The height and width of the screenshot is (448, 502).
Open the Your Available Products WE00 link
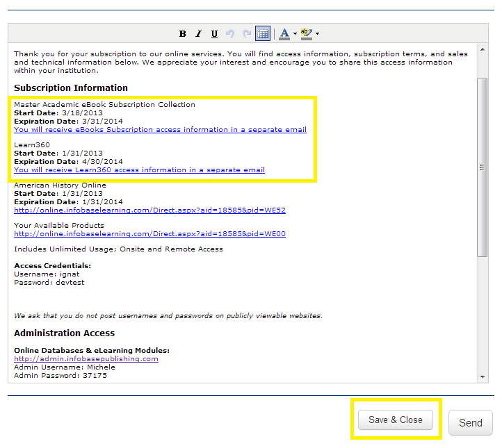(x=149, y=234)
